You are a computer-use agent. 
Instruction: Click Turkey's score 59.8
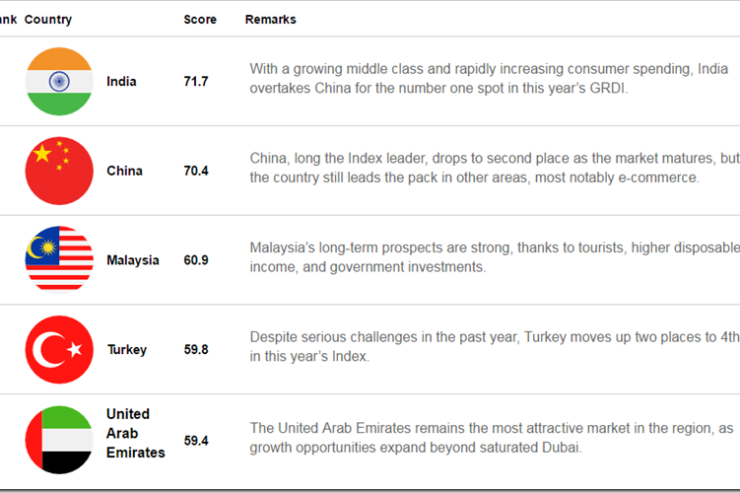(196, 350)
